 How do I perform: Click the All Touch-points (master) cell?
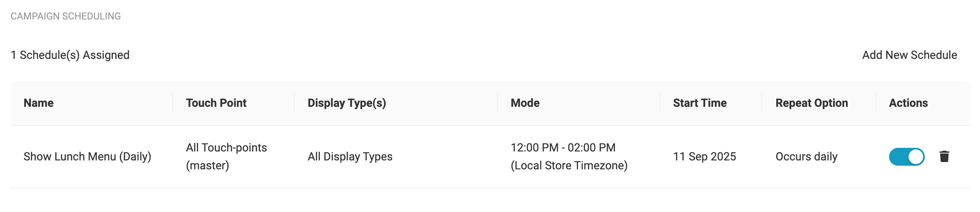[227, 157]
